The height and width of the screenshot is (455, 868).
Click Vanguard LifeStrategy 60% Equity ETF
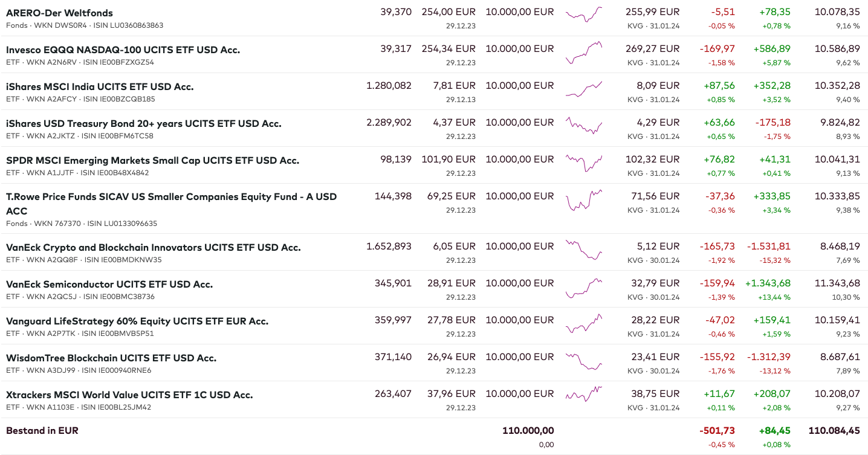pyautogui.click(x=137, y=321)
